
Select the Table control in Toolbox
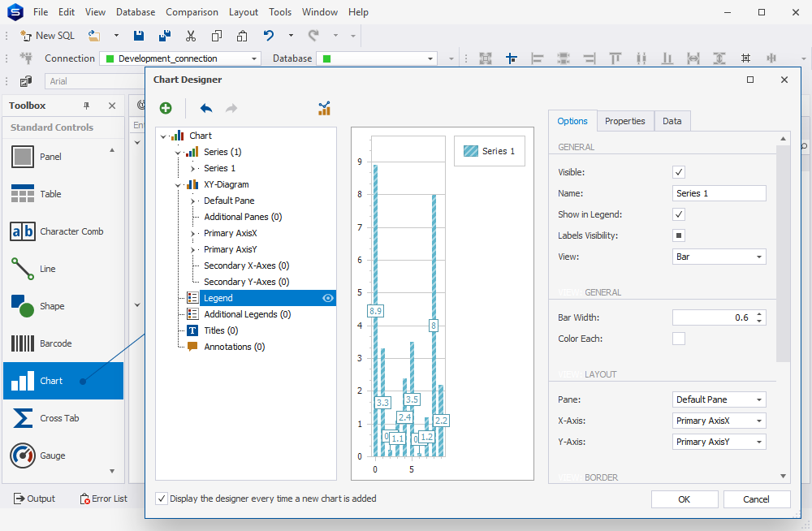(x=63, y=194)
